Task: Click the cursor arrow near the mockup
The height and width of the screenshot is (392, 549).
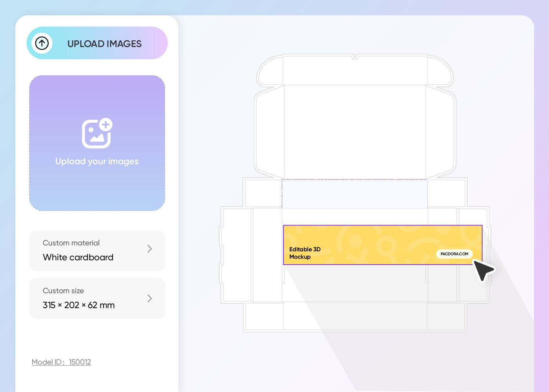Action: pos(483,270)
